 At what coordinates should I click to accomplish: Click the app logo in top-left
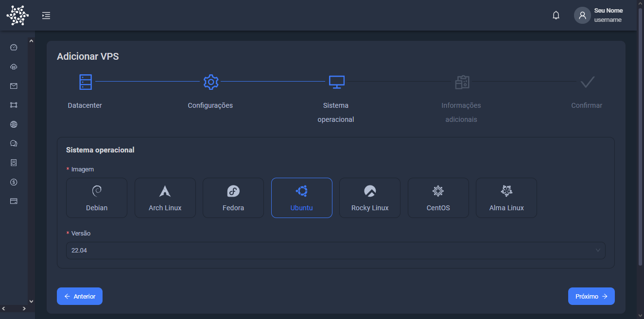tap(17, 16)
